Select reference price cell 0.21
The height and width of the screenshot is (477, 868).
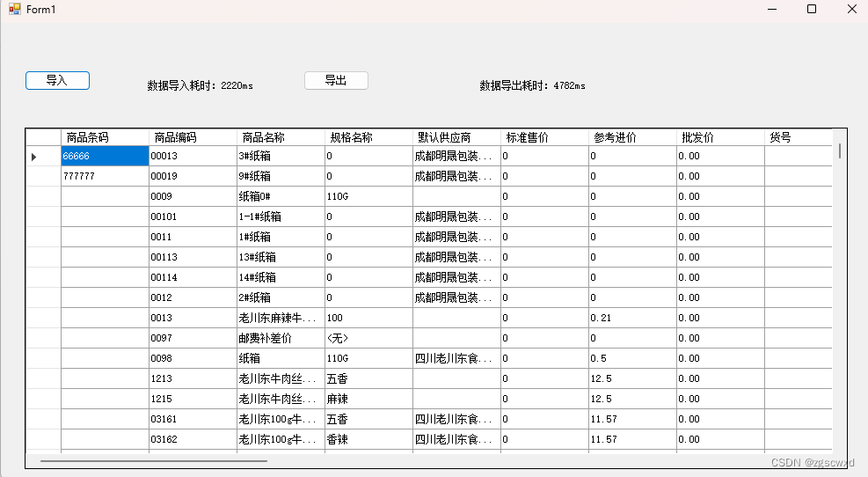632,318
